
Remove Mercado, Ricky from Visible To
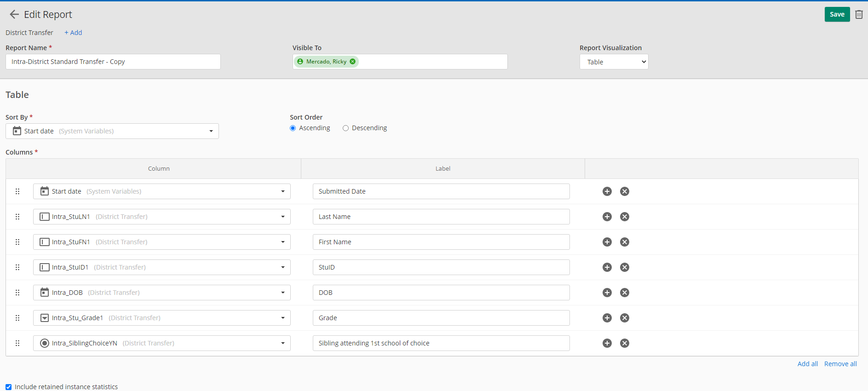click(352, 62)
